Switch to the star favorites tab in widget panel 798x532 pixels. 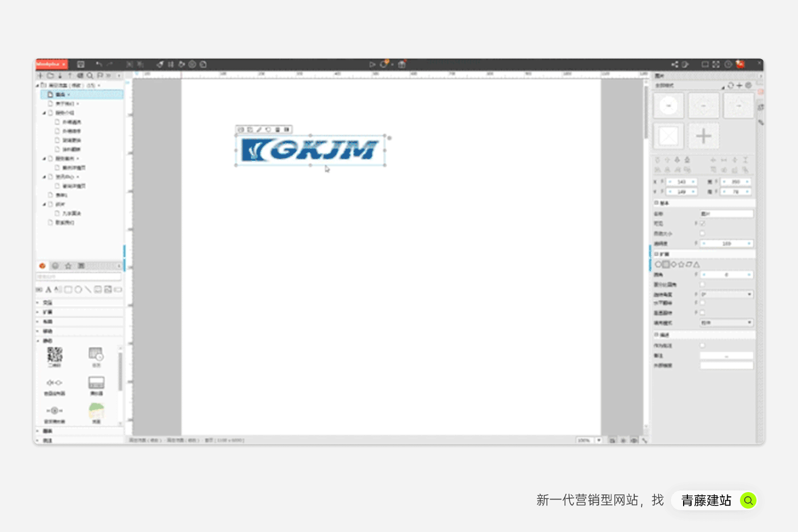coord(68,265)
